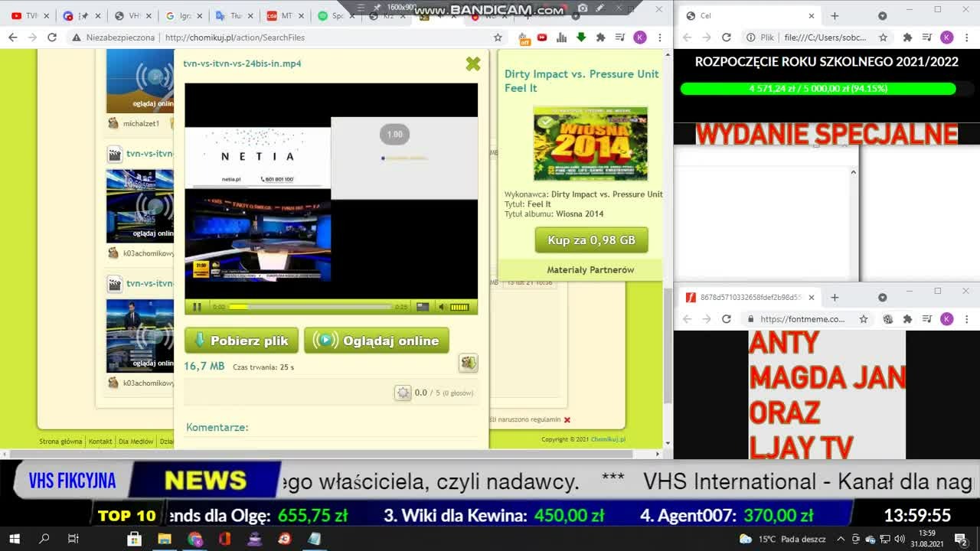Open media control icon in chomikuj window
This screenshot has width=980, height=551.
pyautogui.click(x=620, y=37)
